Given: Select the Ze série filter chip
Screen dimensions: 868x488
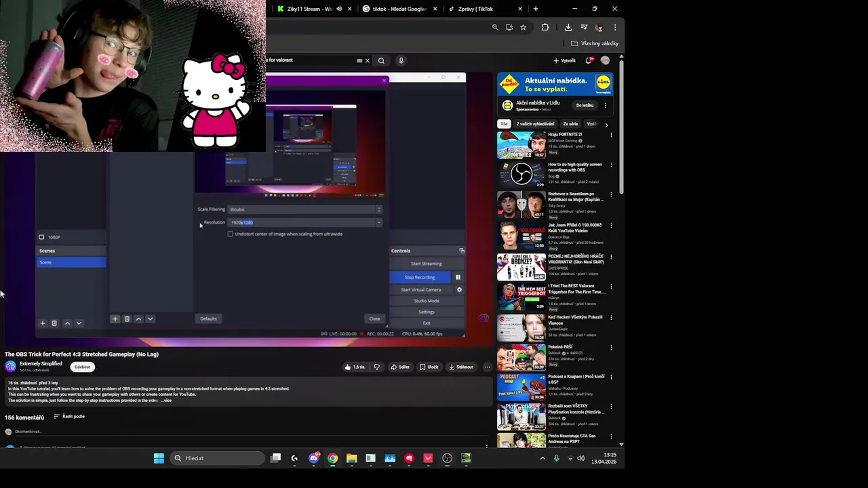Looking at the screenshot, I should click(570, 124).
